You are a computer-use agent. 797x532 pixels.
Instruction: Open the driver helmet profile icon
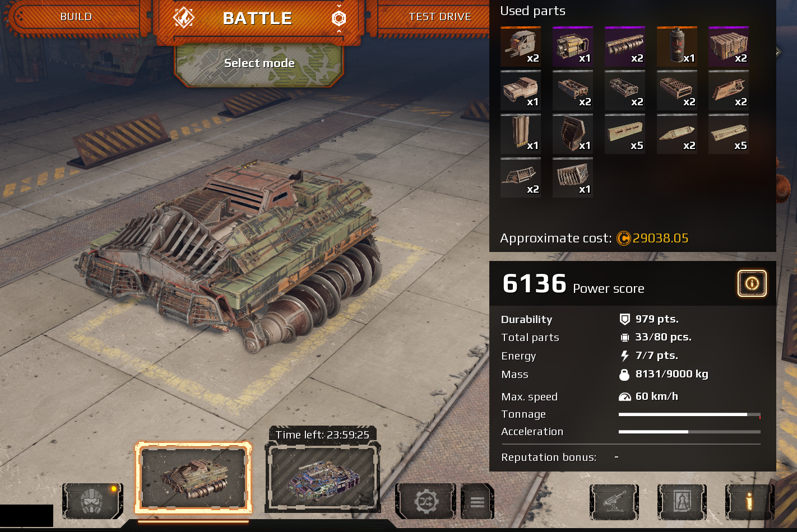[93, 501]
